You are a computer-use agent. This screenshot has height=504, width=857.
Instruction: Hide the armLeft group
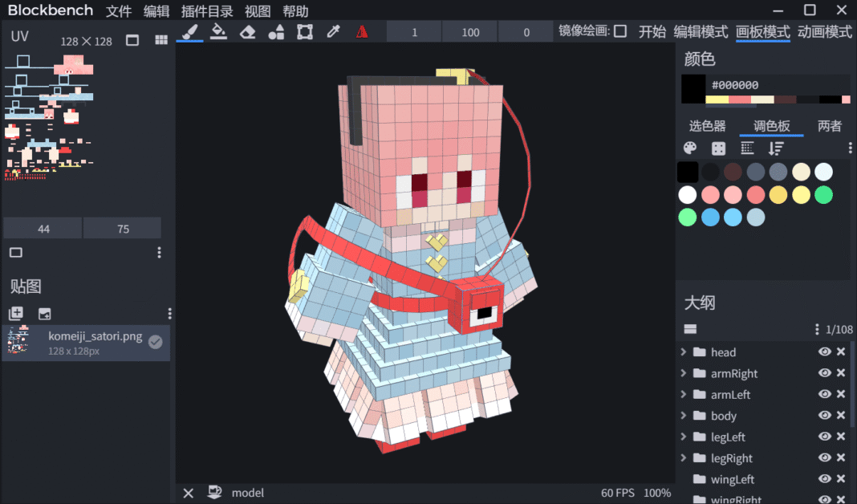825,394
